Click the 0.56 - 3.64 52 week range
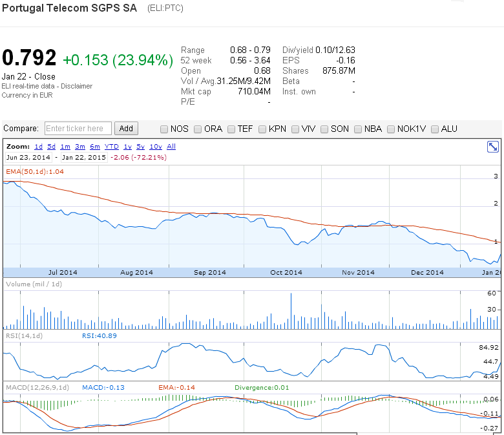The image size is (504, 435). pos(250,61)
